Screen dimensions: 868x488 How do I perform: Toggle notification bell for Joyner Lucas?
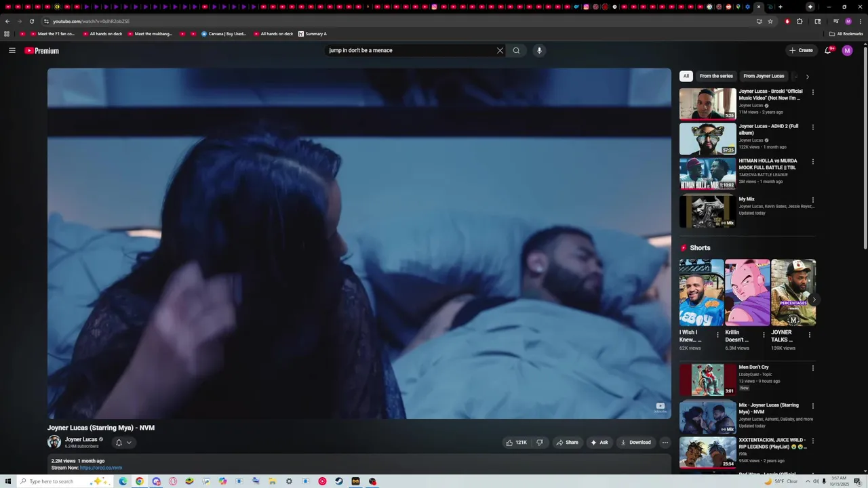tap(119, 443)
